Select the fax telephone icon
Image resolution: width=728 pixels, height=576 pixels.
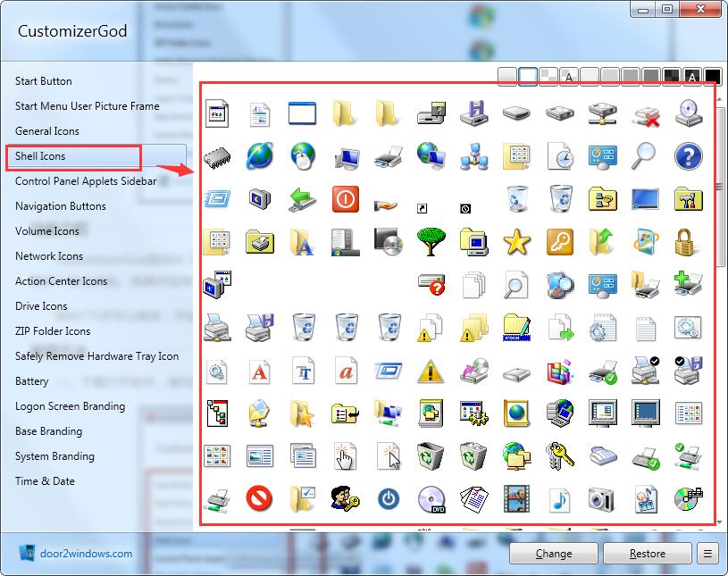click(x=603, y=455)
